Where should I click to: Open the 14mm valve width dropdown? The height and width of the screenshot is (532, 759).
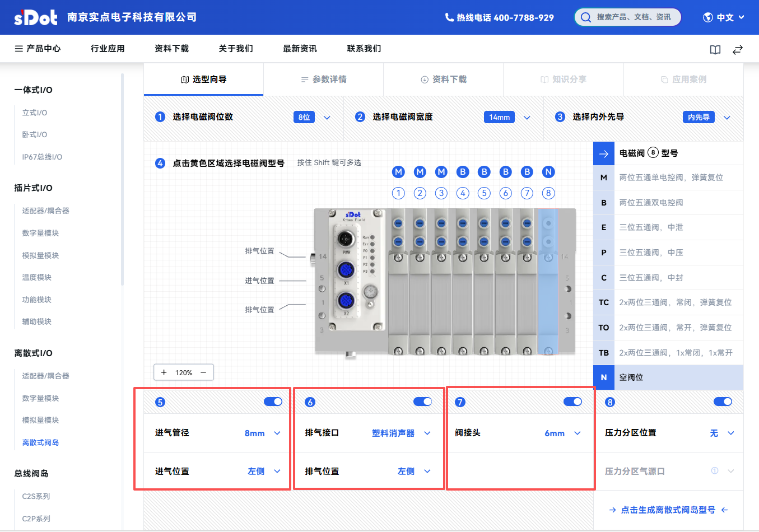[x=527, y=118]
